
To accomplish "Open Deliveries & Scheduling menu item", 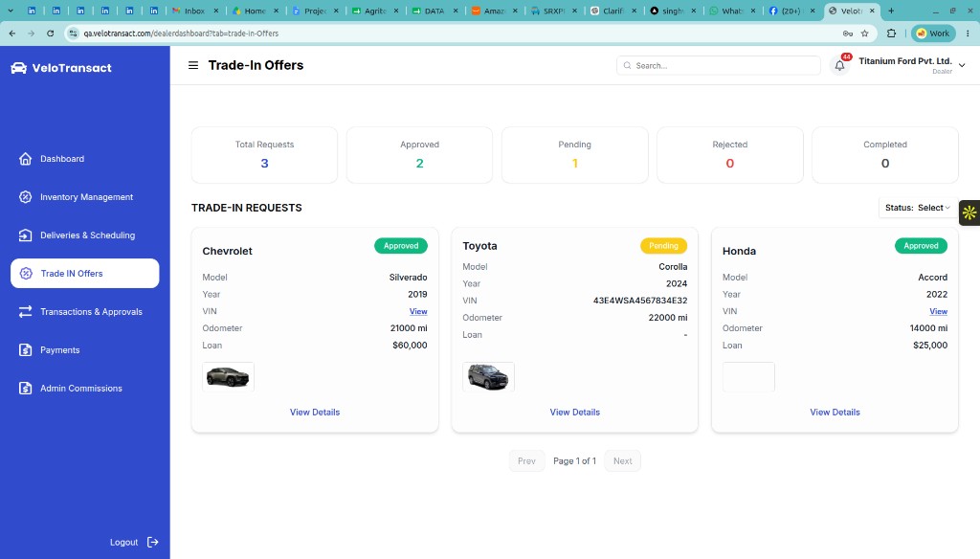I will (85, 235).
